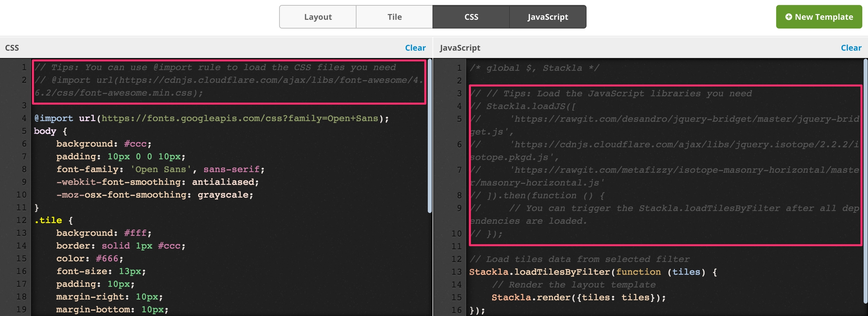The width and height of the screenshot is (868, 316).
Task: Click line number 5 in CSS gutter
Action: pos(23,131)
